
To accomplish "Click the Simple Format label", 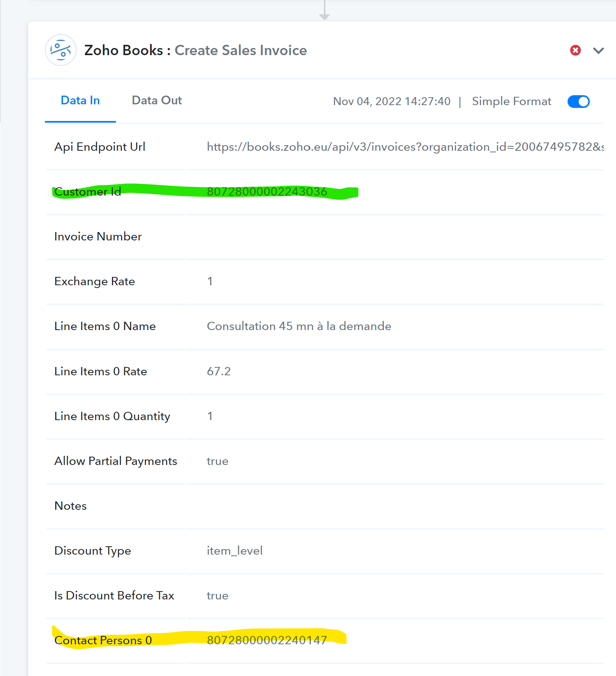I will click(512, 102).
